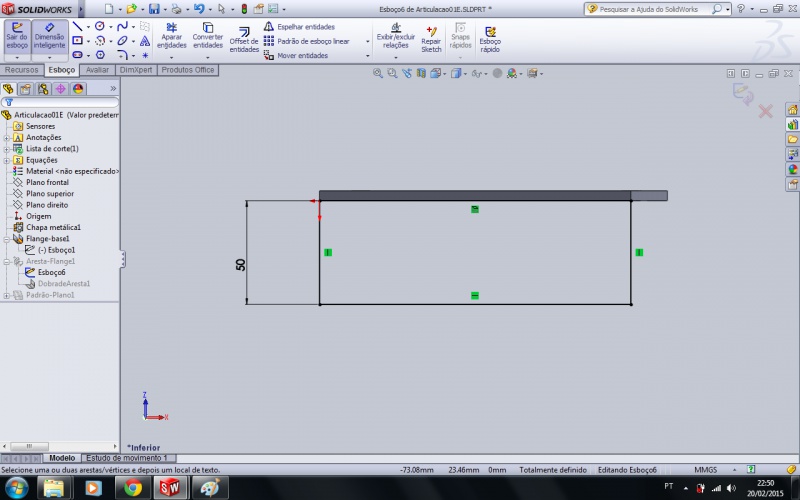Open the DisplayManager color ball tab
The height and width of the screenshot is (500, 800).
click(x=78, y=89)
